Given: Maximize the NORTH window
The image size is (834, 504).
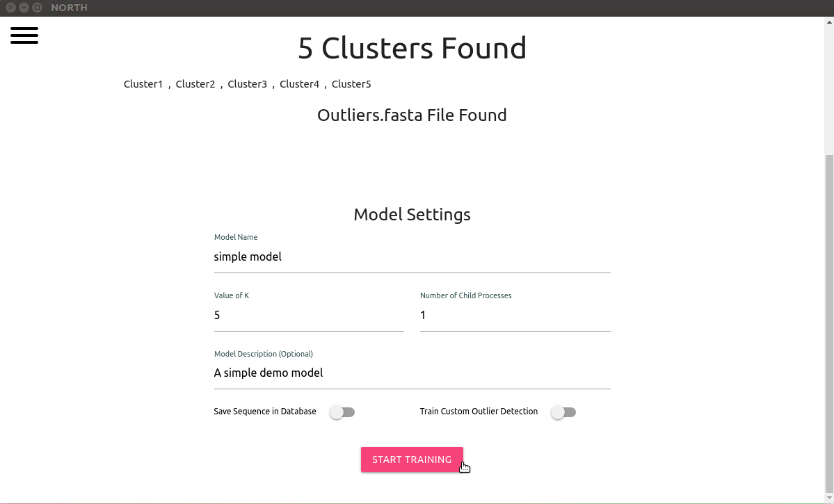Looking at the screenshot, I should click(38, 8).
